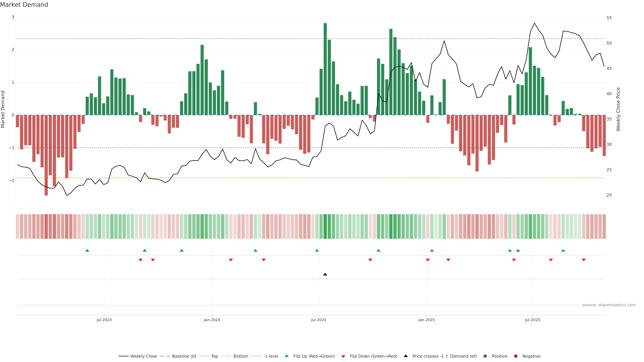Click Flip Down red triangle legend icon
The height and width of the screenshot is (362, 644).
click(x=343, y=356)
